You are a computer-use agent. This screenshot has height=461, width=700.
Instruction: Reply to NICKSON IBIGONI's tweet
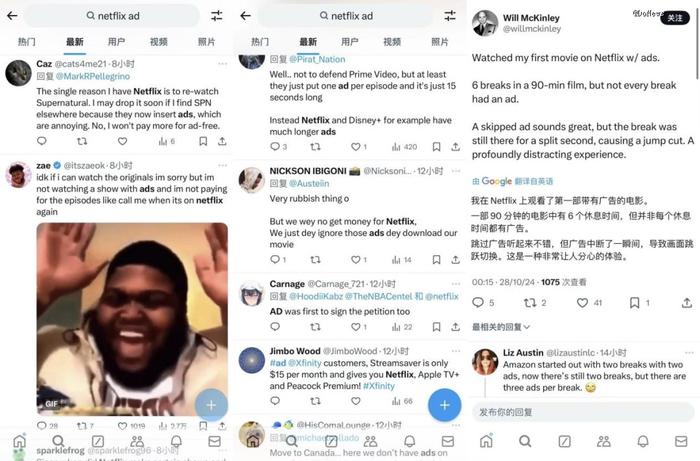pos(275,259)
